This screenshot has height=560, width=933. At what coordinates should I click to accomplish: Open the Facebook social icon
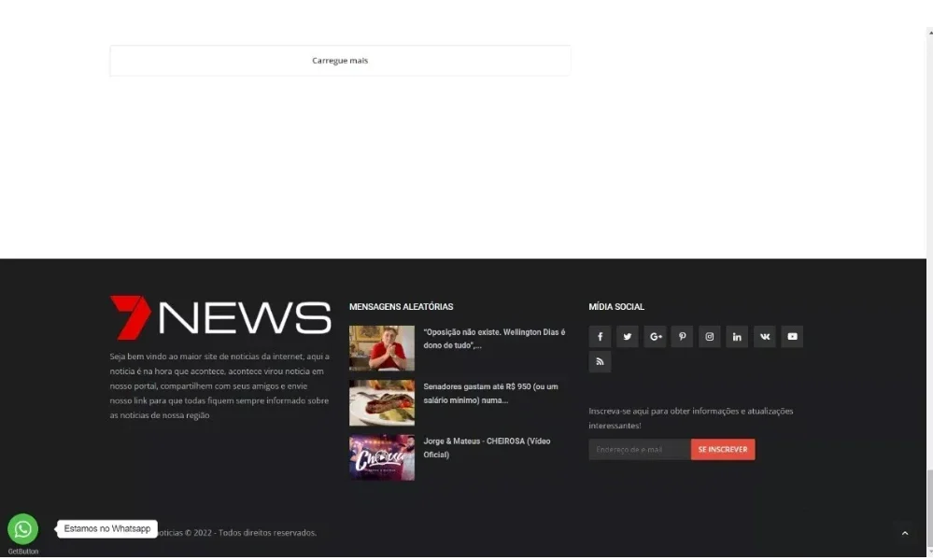coord(600,337)
